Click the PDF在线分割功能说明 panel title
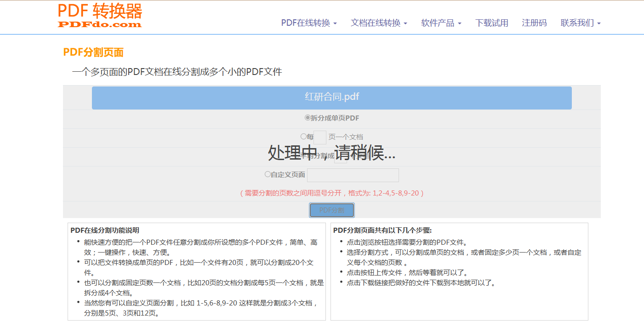The height and width of the screenshot is (322, 644). tap(105, 230)
